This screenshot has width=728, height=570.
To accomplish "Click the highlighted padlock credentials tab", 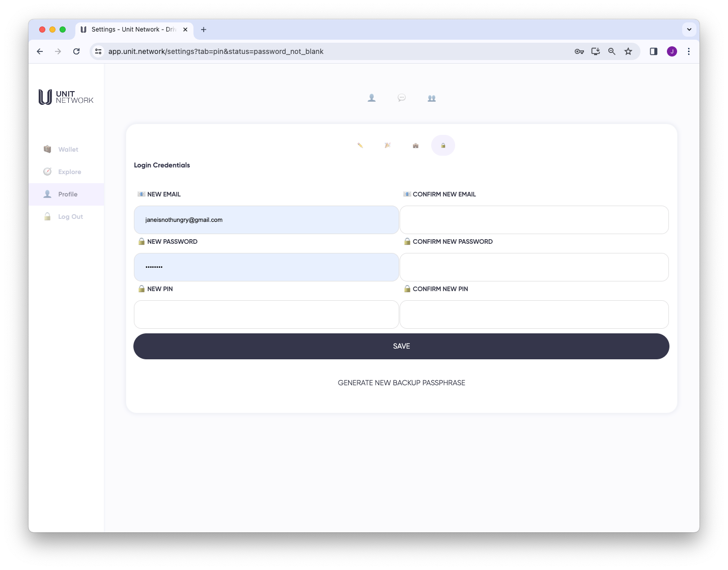I will pos(443,146).
